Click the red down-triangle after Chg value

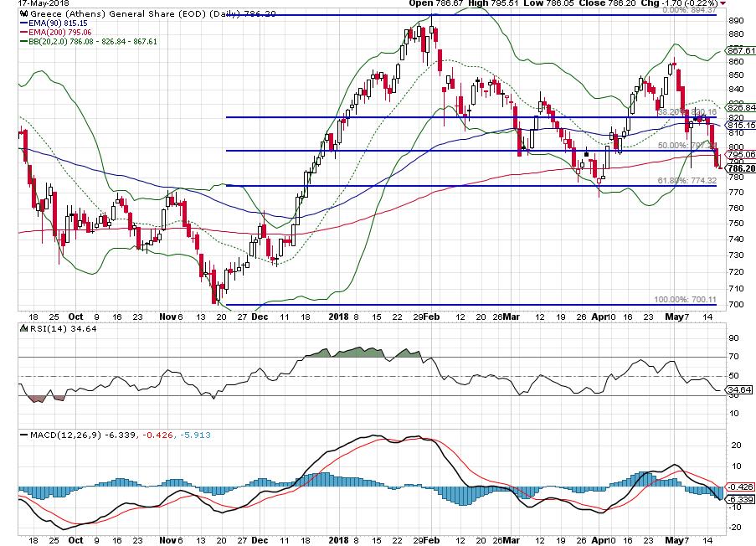[x=723, y=3]
